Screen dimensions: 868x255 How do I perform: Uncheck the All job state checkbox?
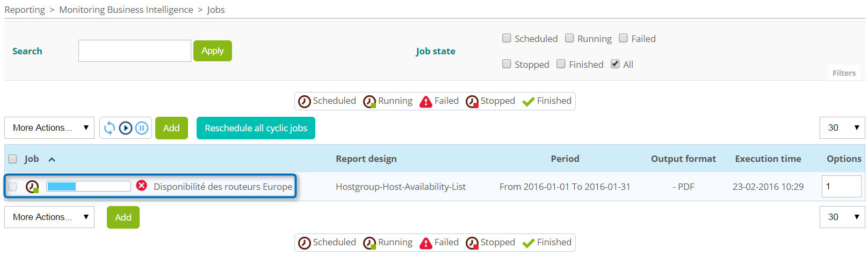615,64
